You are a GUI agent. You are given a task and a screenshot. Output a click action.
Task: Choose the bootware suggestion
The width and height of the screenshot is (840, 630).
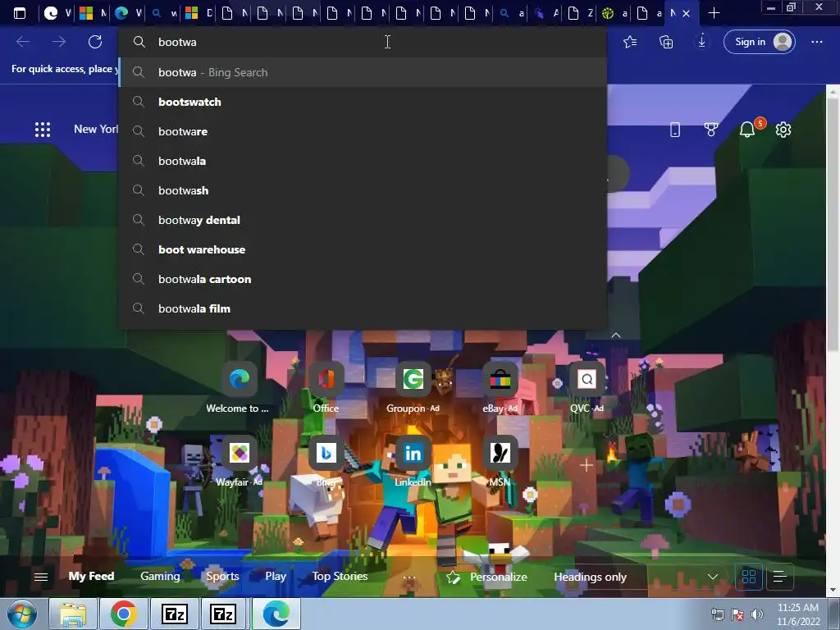pyautogui.click(x=363, y=131)
